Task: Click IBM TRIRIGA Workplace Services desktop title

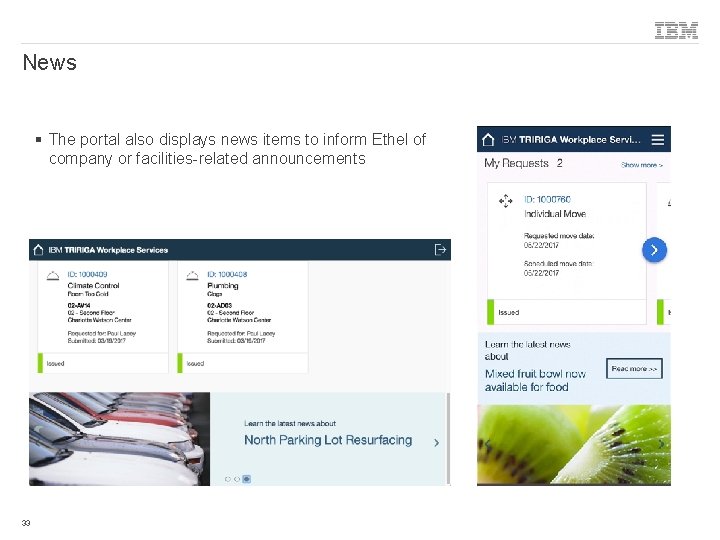Action: coord(108,250)
